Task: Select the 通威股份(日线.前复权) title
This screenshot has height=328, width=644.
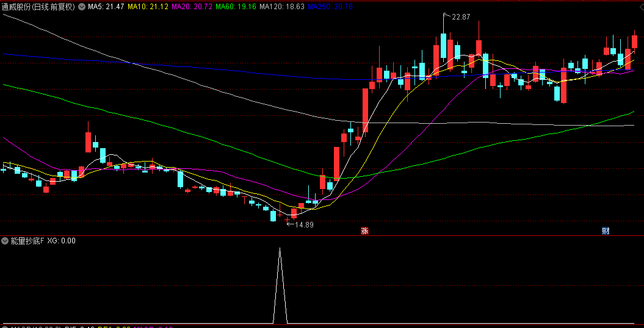Action: [x=38, y=7]
